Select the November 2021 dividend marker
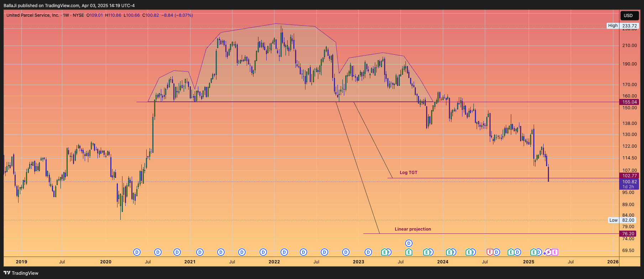Viewport: 644px width, 279px height. [x=263, y=252]
